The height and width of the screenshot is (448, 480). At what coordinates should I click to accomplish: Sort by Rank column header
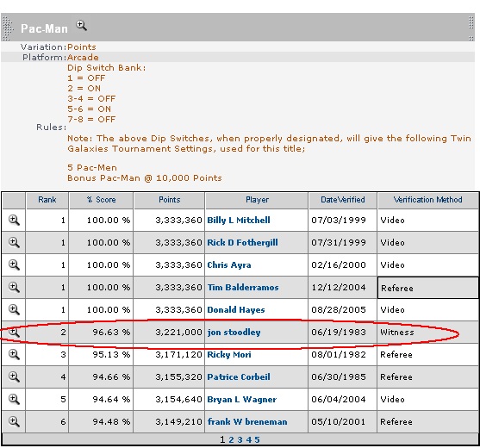pos(47,200)
